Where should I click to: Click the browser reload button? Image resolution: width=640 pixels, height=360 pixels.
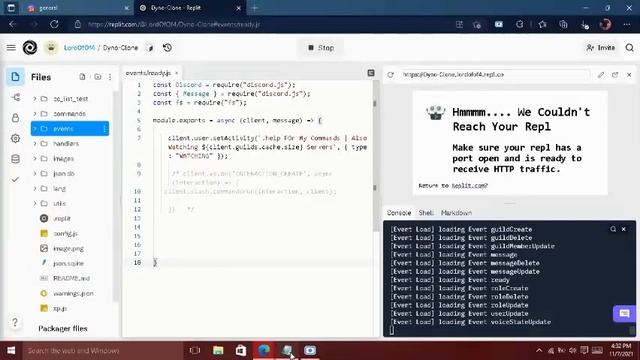(x=54, y=24)
